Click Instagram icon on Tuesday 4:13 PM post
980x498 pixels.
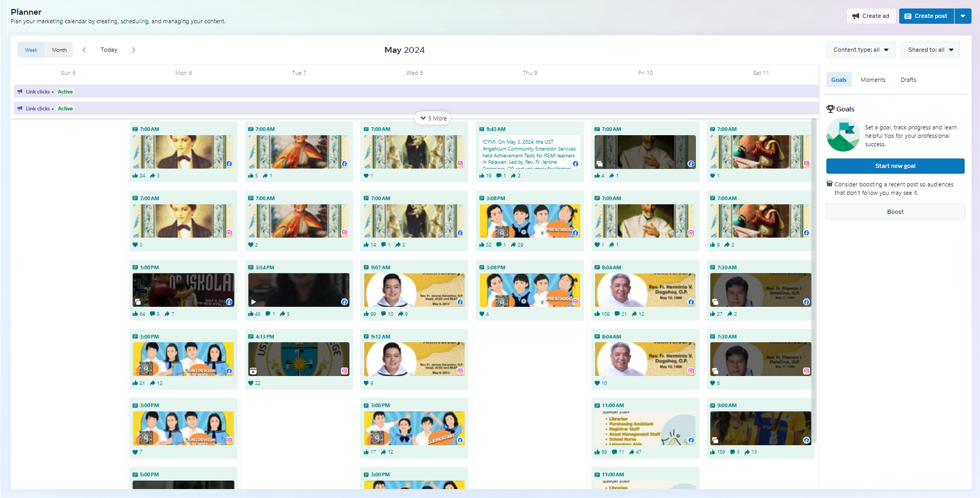(344, 371)
